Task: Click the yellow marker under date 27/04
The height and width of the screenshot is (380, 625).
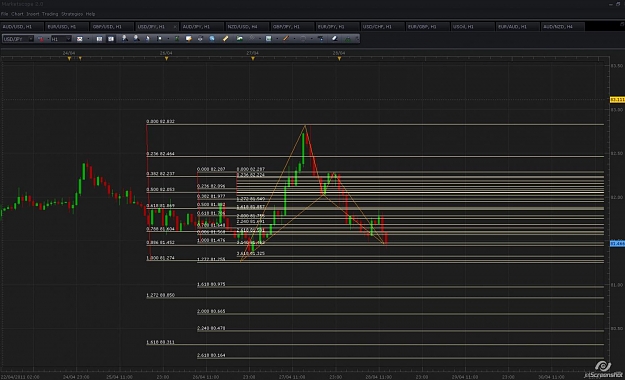Action: (253, 59)
